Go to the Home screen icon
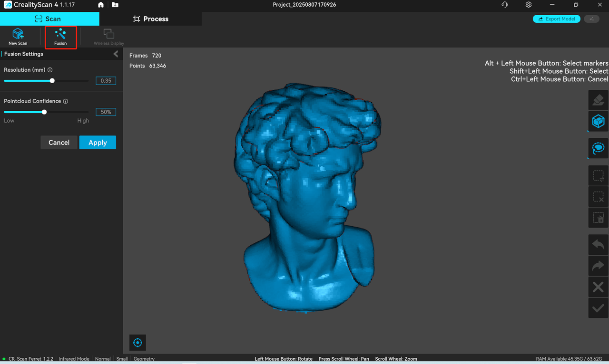This screenshot has width=609, height=364. 101,5
